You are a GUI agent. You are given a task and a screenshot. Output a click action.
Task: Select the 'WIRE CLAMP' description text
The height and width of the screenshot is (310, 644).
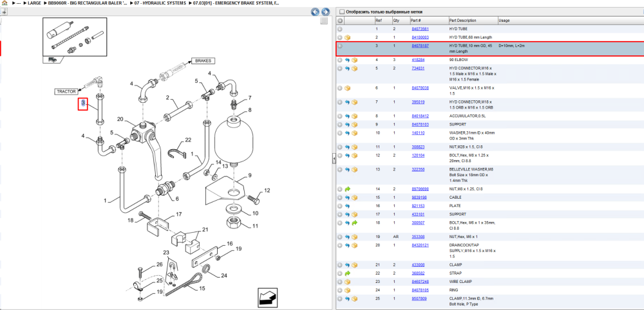(x=460, y=282)
